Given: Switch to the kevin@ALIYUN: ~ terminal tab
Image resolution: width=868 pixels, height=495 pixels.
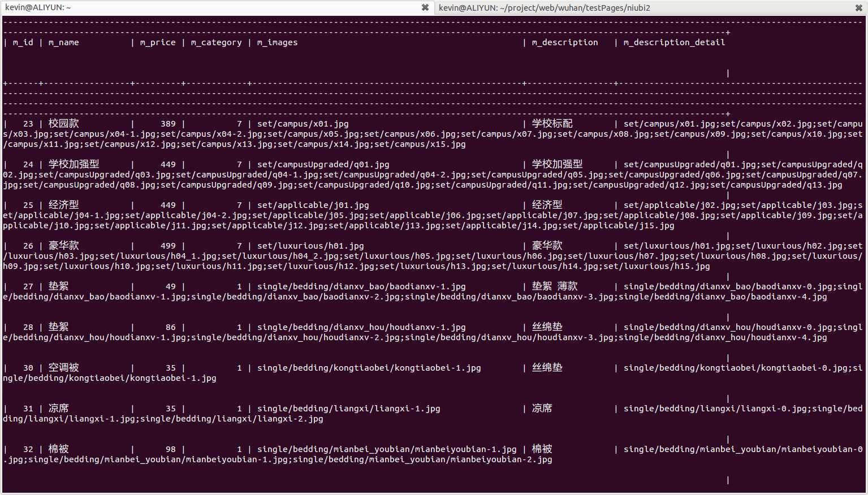Looking at the screenshot, I should pos(217,7).
